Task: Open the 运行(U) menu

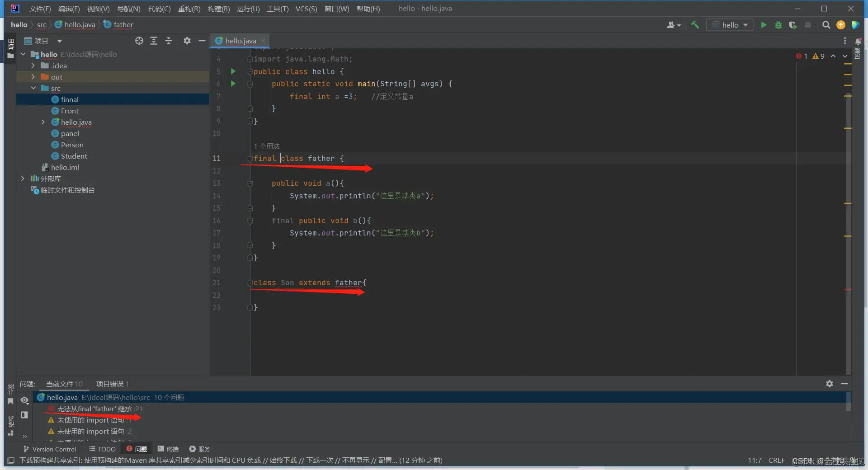Action: point(248,9)
